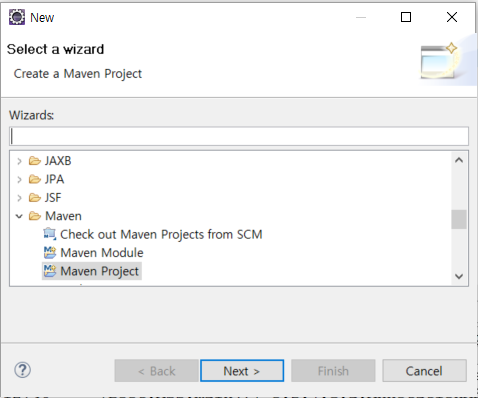The width and height of the screenshot is (478, 398).
Task: Cancel the New wizard dialog
Action: [424, 371]
